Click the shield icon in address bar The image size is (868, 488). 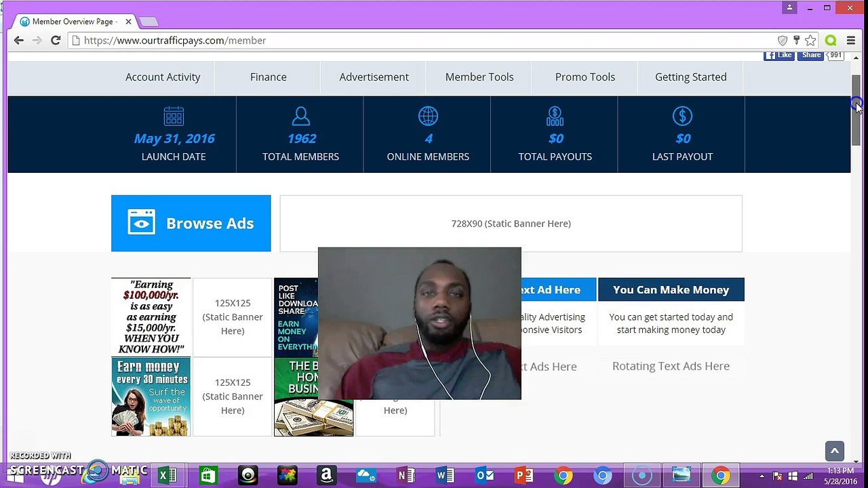[783, 41]
